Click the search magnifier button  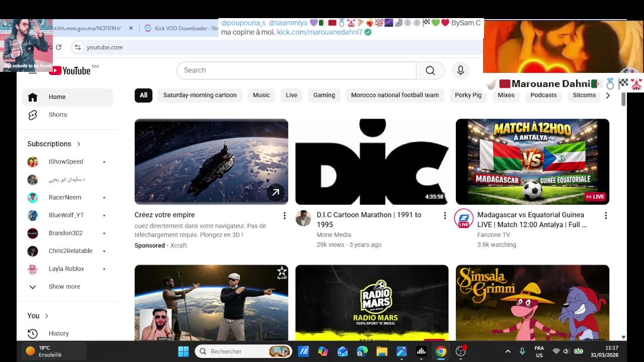pyautogui.click(x=430, y=70)
